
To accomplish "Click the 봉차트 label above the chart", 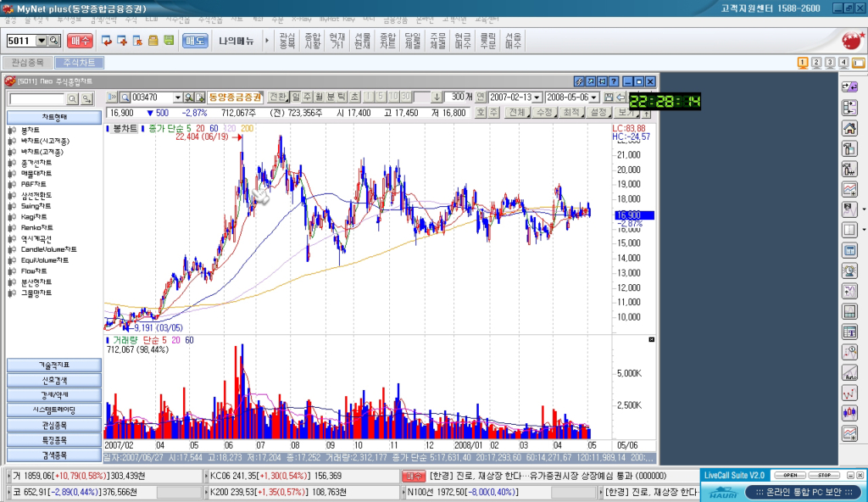I will [x=125, y=128].
